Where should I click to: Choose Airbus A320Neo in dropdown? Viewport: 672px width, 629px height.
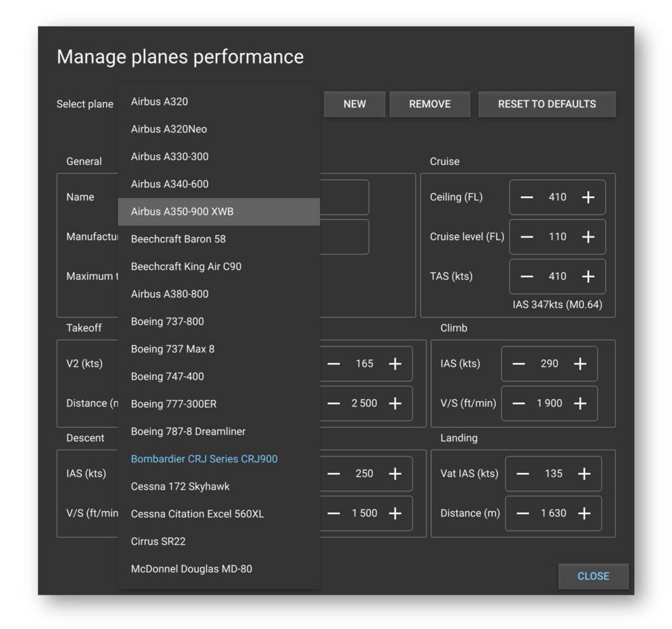coord(219,129)
